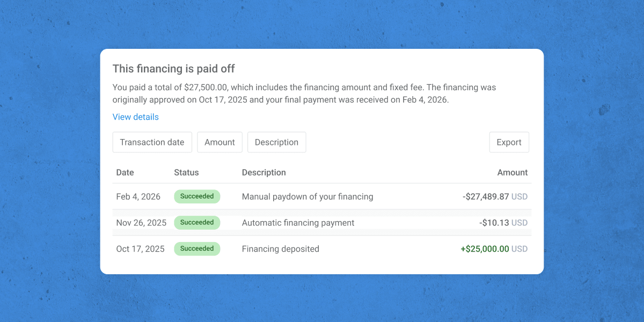Select Automatic financing payment description

click(298, 223)
